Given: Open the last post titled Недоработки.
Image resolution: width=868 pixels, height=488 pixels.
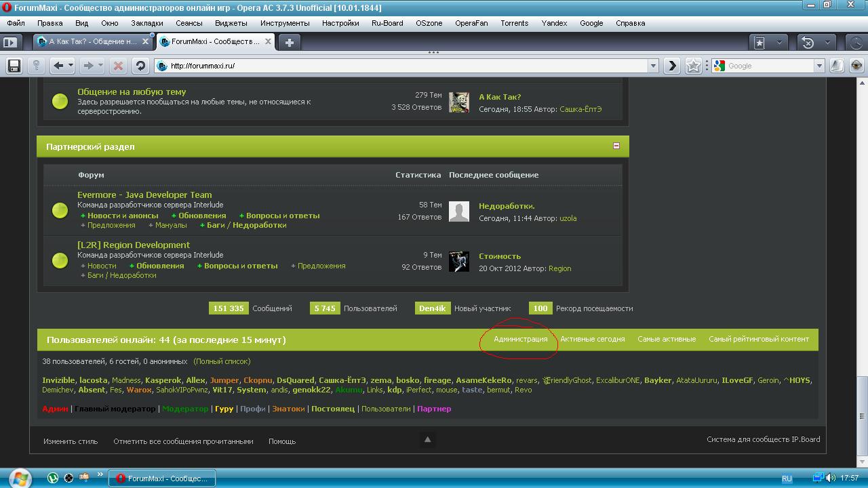Looking at the screenshot, I should click(507, 206).
